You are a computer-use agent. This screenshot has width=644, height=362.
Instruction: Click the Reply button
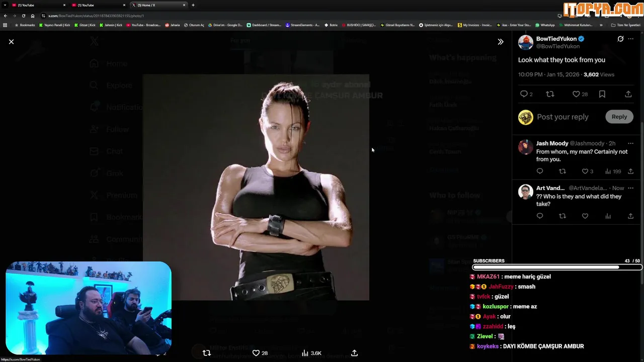click(619, 117)
